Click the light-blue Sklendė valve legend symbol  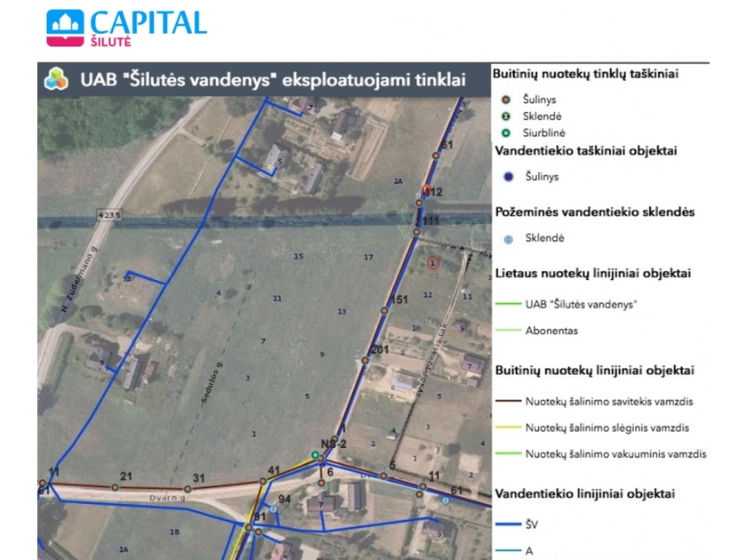click(509, 239)
